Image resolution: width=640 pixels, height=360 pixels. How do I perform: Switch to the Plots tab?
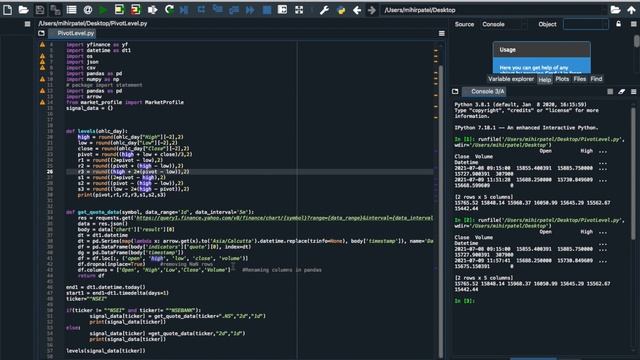click(x=562, y=79)
